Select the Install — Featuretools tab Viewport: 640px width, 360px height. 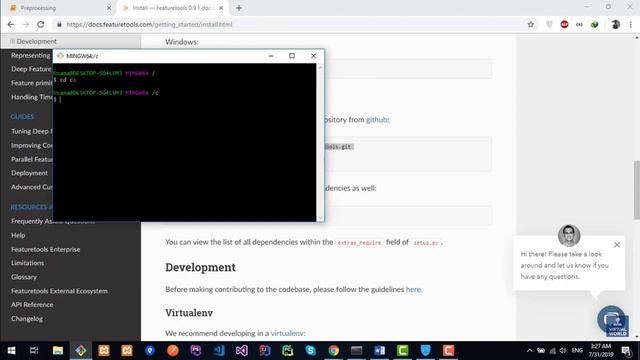click(174, 8)
